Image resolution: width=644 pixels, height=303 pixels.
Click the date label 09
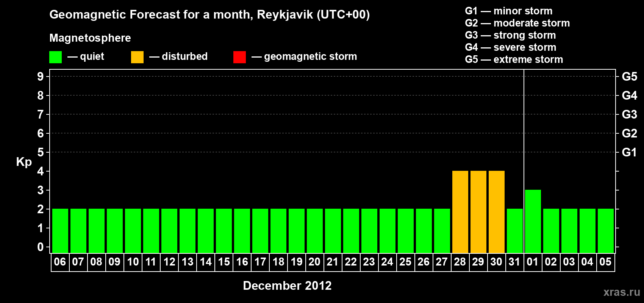[114, 262]
